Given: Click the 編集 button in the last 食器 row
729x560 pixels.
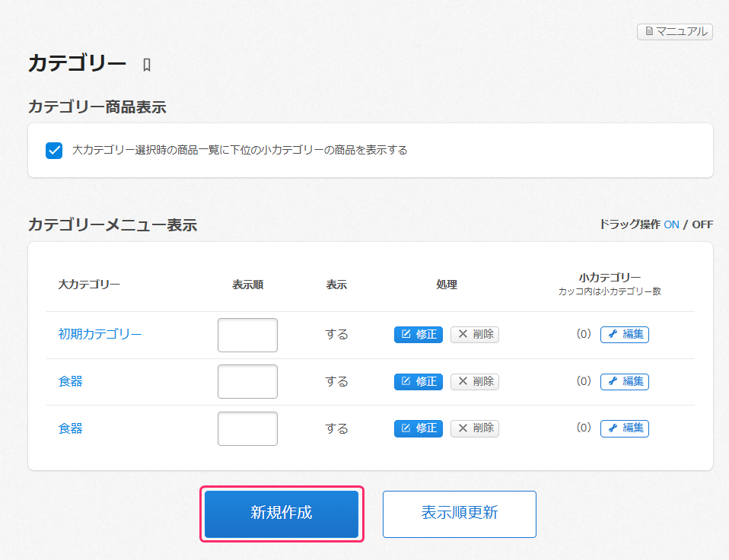Looking at the screenshot, I should pyautogui.click(x=624, y=428).
